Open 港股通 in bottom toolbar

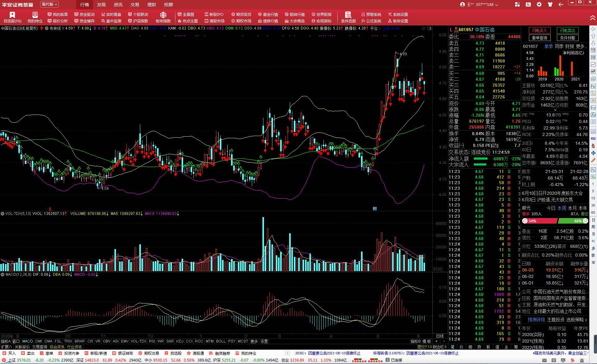click(195, 353)
